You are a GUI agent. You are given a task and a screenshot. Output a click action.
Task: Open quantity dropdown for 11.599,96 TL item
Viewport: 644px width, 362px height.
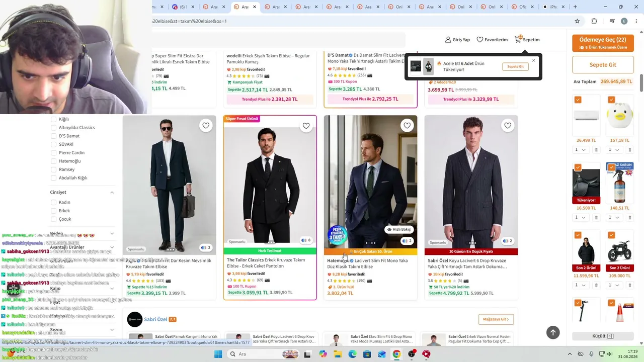tap(581, 285)
